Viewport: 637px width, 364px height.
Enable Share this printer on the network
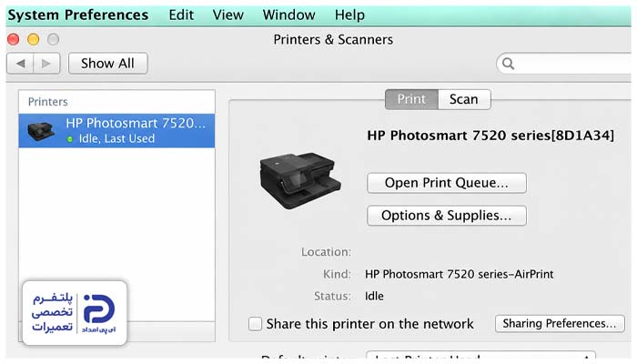(255, 324)
